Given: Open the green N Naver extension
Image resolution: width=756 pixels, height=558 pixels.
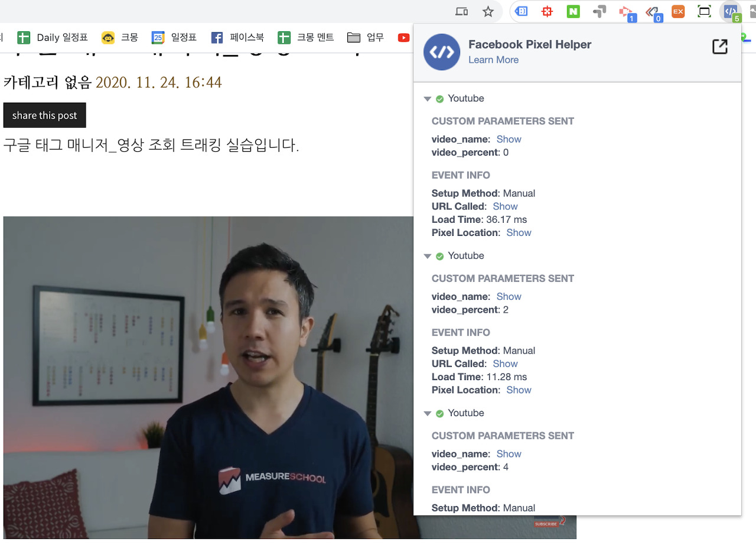Looking at the screenshot, I should [573, 11].
